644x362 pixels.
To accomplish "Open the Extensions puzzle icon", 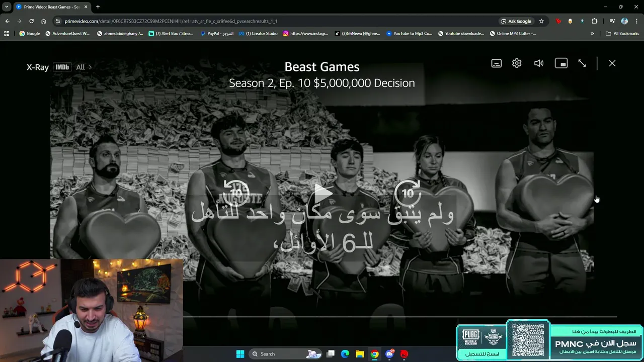I will pos(594,21).
